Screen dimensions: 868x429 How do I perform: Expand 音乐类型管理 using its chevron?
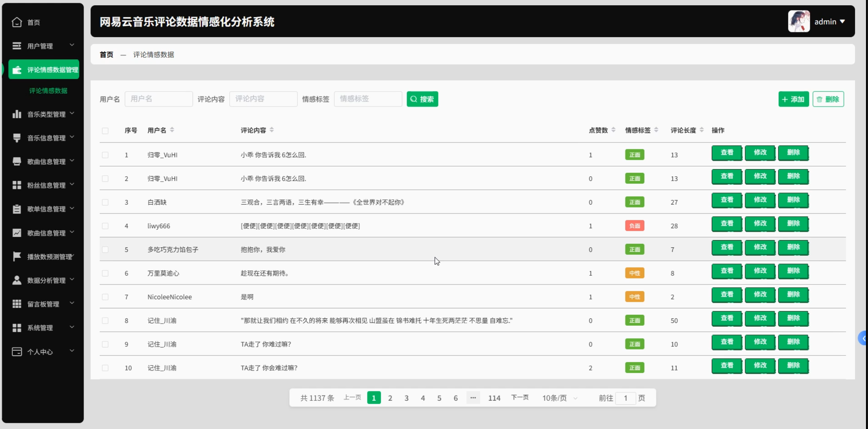coord(72,113)
